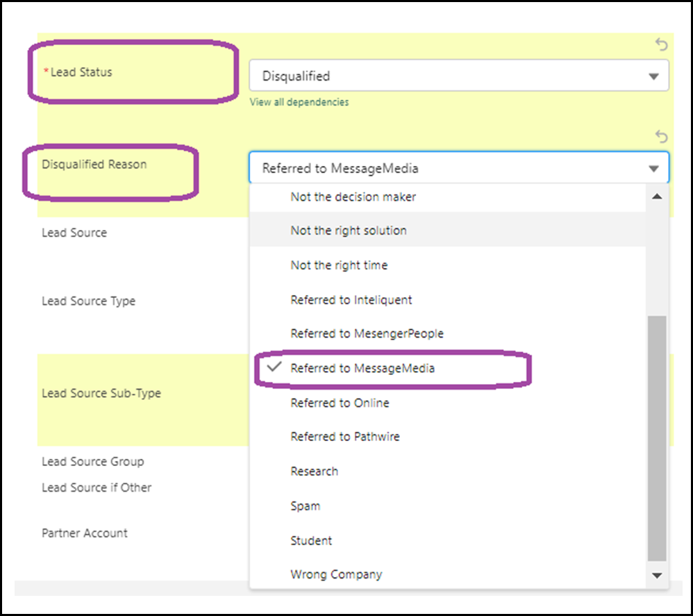Click the Lead Source label
The image size is (693, 616).
point(74,233)
